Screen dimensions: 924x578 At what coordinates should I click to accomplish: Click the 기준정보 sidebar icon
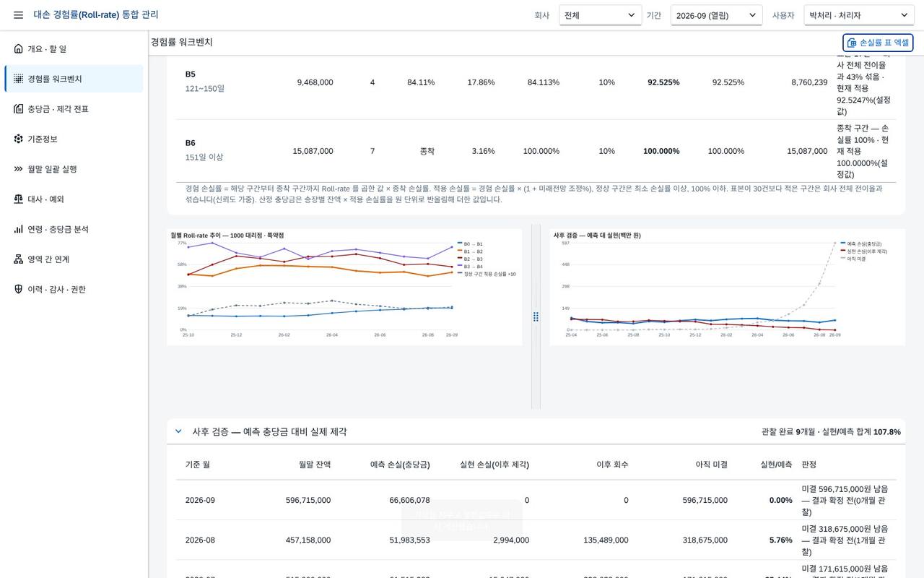click(18, 139)
